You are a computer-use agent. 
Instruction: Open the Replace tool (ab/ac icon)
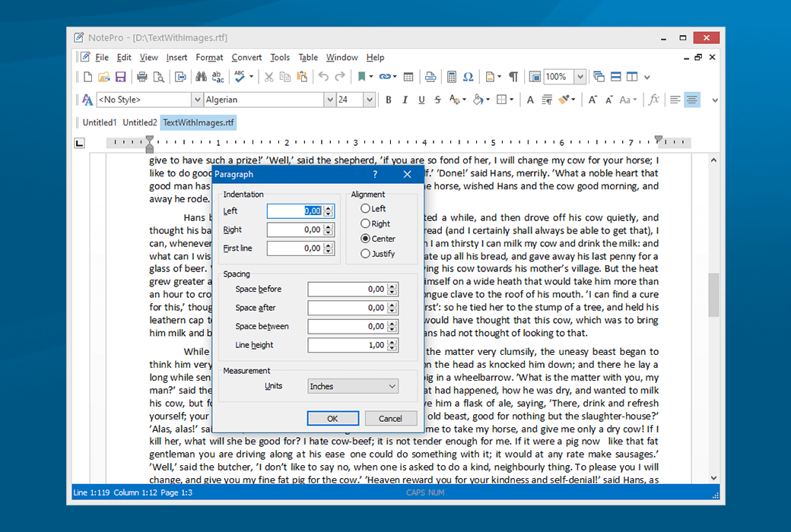coord(218,77)
